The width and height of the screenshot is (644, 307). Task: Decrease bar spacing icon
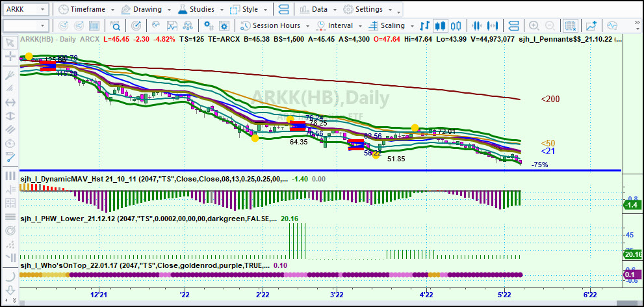click(x=477, y=25)
